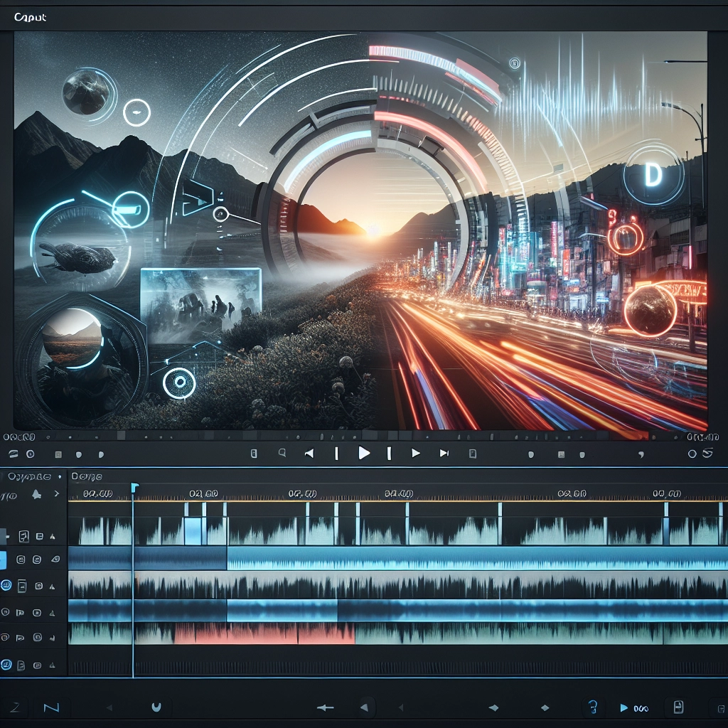Click the Caput title in top-left corner

(30, 18)
